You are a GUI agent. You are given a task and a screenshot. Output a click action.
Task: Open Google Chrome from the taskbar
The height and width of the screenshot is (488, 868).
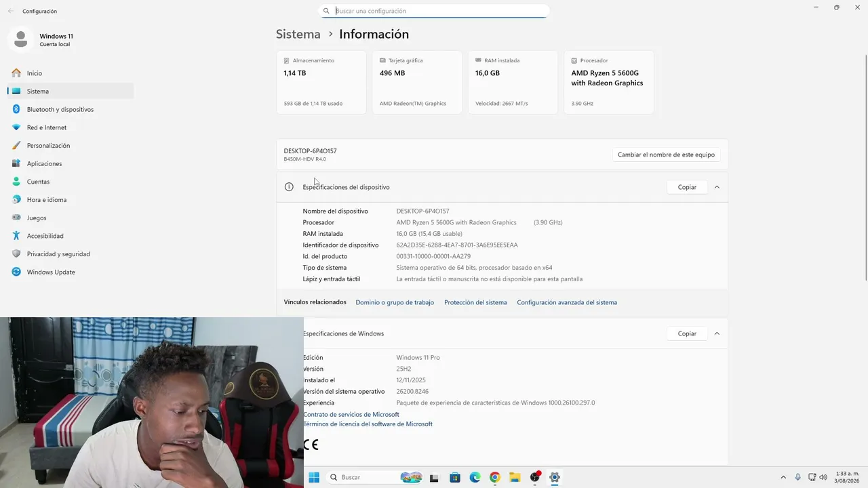[494, 477]
